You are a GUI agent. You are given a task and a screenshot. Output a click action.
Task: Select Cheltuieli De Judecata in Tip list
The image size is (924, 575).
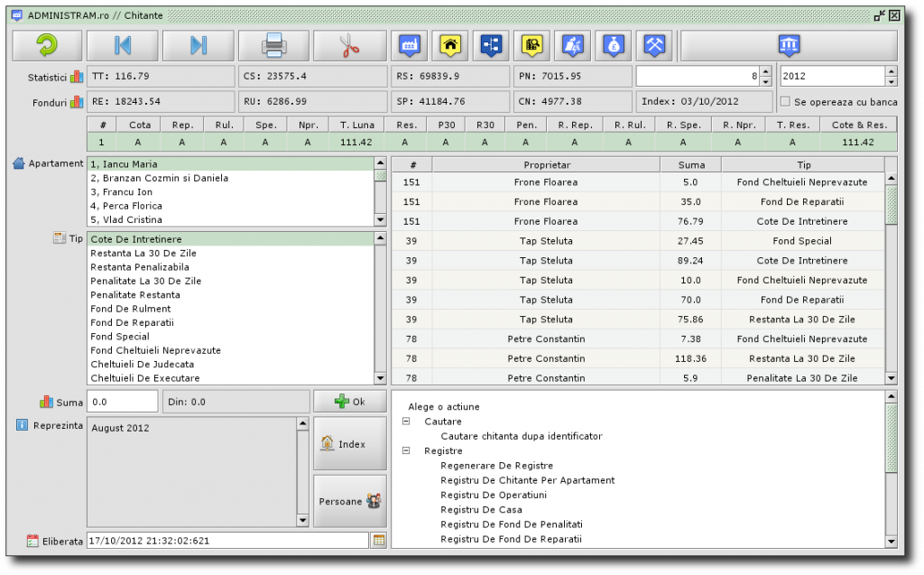231,364
